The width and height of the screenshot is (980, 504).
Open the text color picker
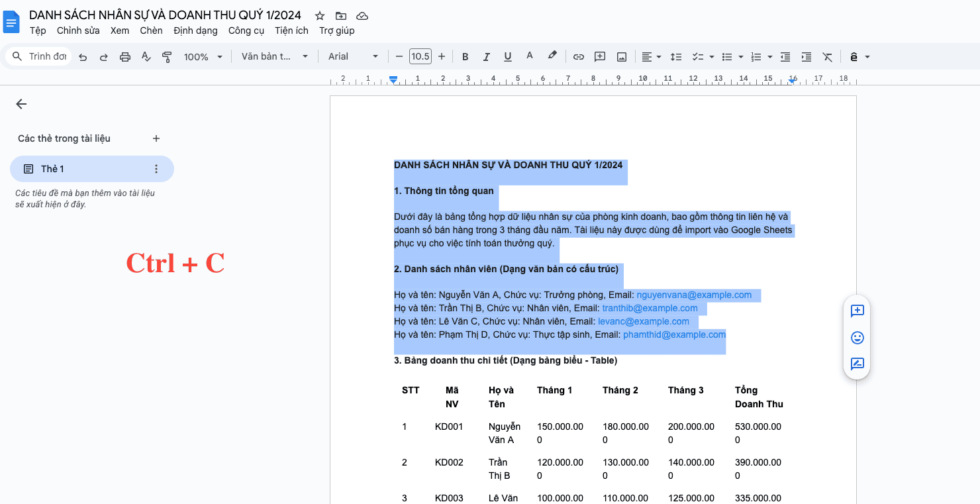click(529, 56)
